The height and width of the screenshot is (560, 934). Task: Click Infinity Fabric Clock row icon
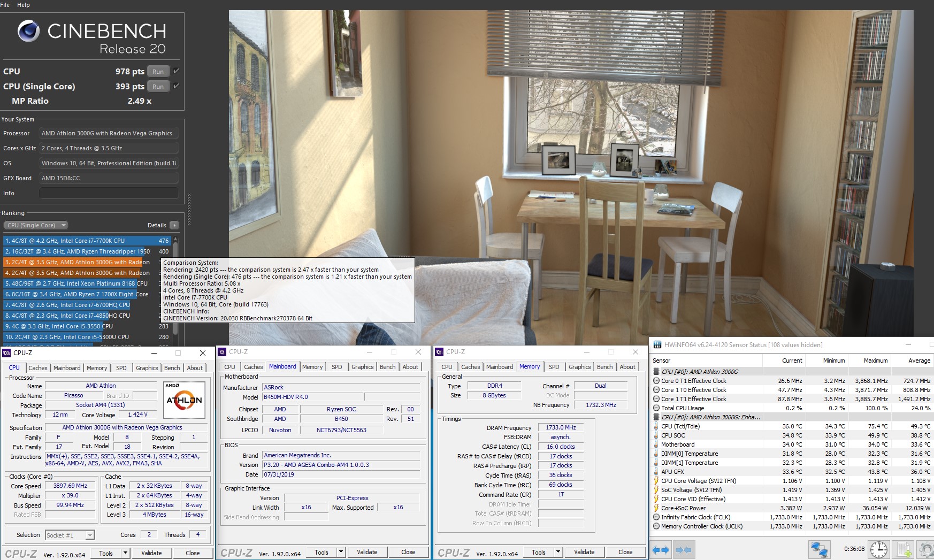[656, 517]
